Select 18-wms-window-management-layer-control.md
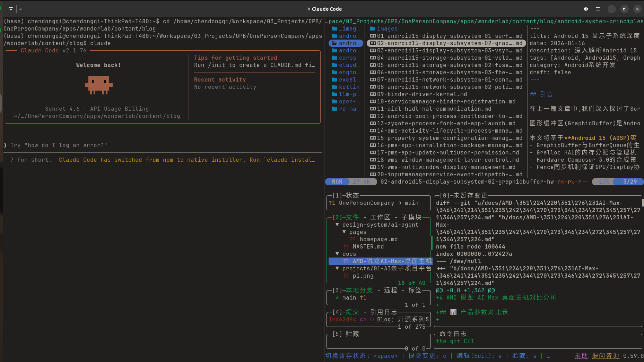The image size is (644, 362). (448, 160)
